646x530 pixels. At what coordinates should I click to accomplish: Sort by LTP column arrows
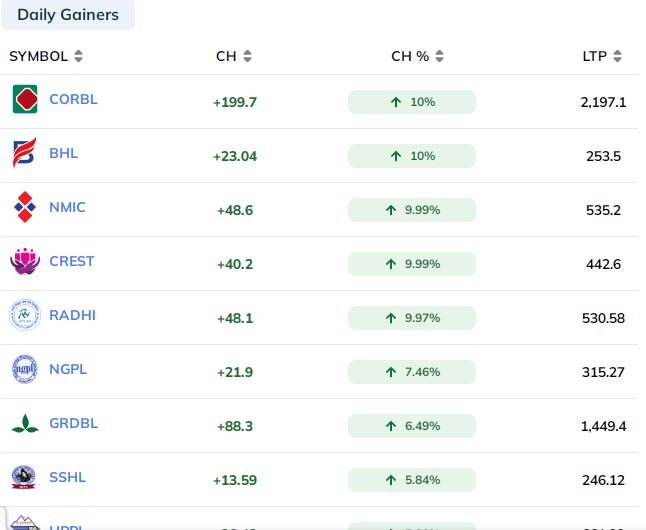[x=617, y=56]
